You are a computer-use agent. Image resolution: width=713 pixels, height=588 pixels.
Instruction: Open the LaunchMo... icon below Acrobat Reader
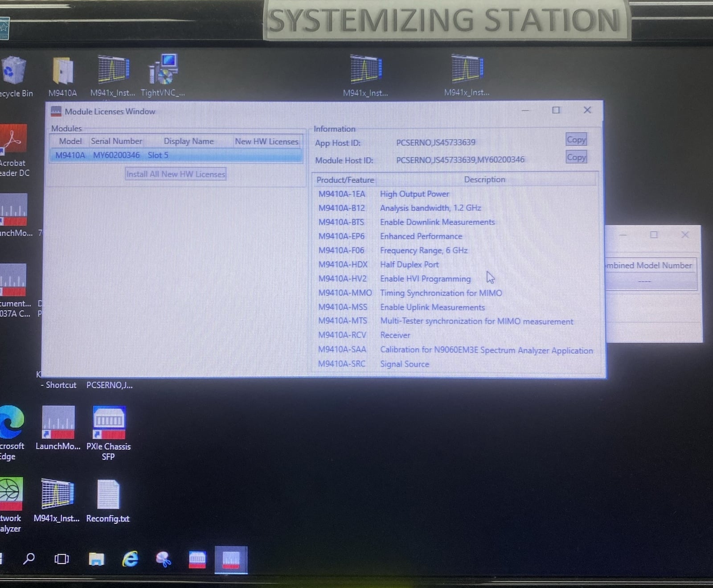13,210
